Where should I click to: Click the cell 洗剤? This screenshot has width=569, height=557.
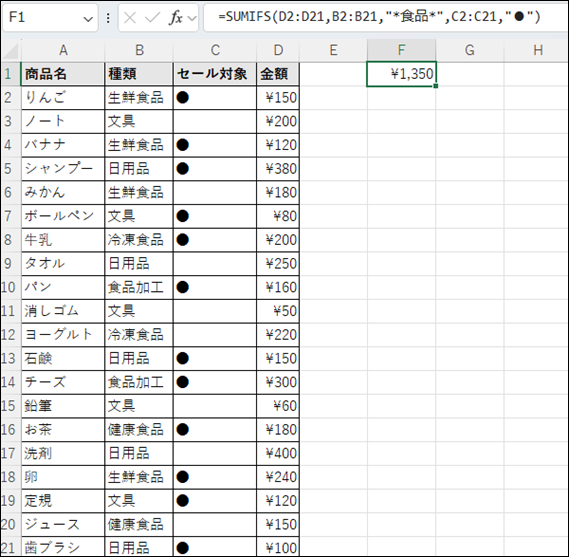coord(63,453)
